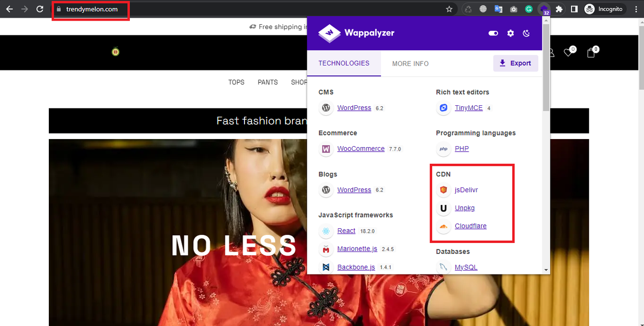Image resolution: width=644 pixels, height=326 pixels.
Task: Click the popup scrollbar down arrow
Action: pyautogui.click(x=546, y=270)
